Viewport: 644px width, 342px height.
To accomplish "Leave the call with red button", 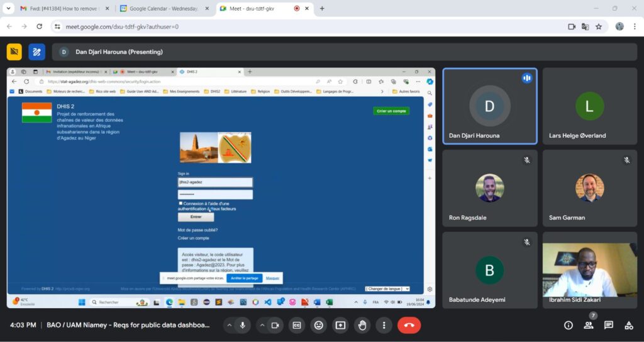I will tap(409, 325).
